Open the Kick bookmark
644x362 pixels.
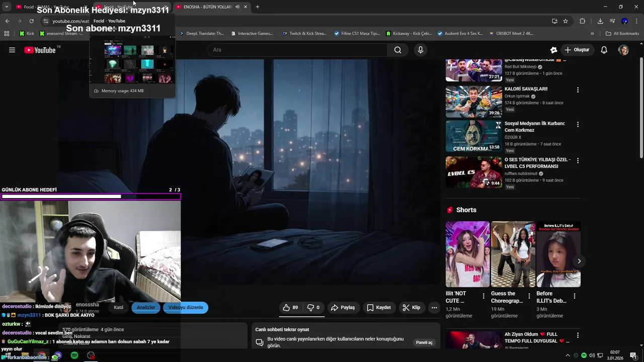coord(27,34)
